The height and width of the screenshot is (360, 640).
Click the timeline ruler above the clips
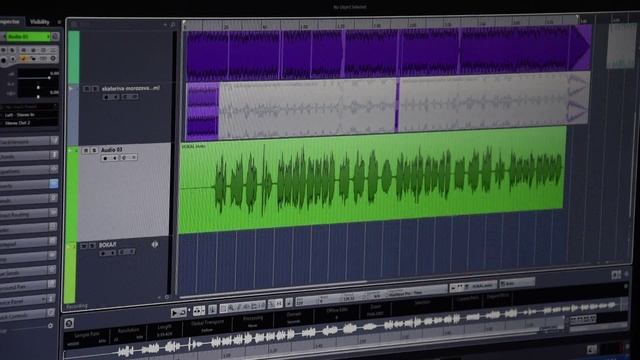point(380,24)
